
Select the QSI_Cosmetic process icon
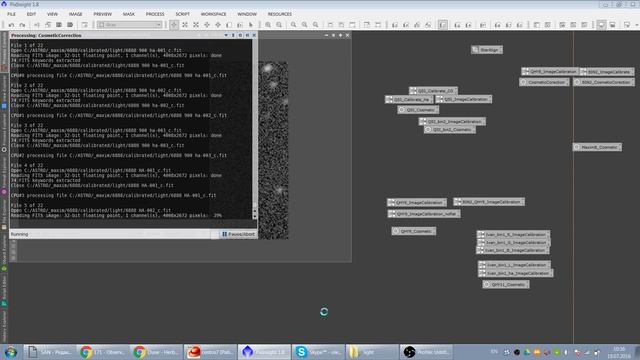[x=418, y=110]
